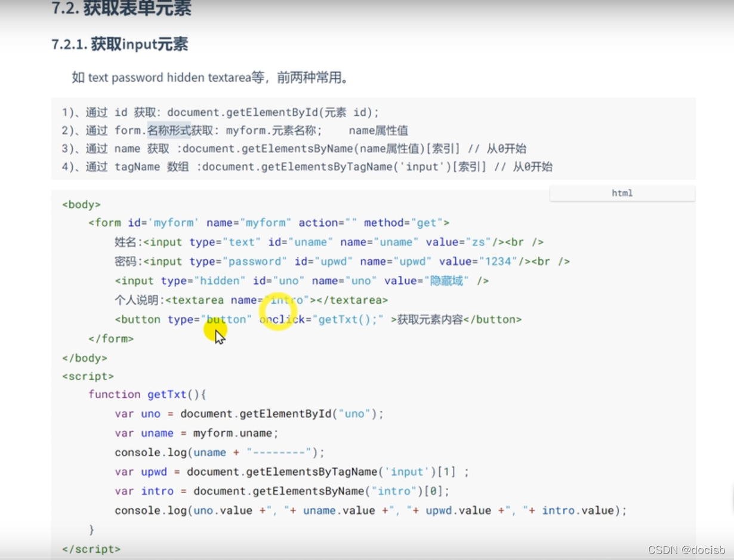This screenshot has width=734, height=560.
Task: Click the 'function getTxt(){' line
Action: [x=147, y=395]
